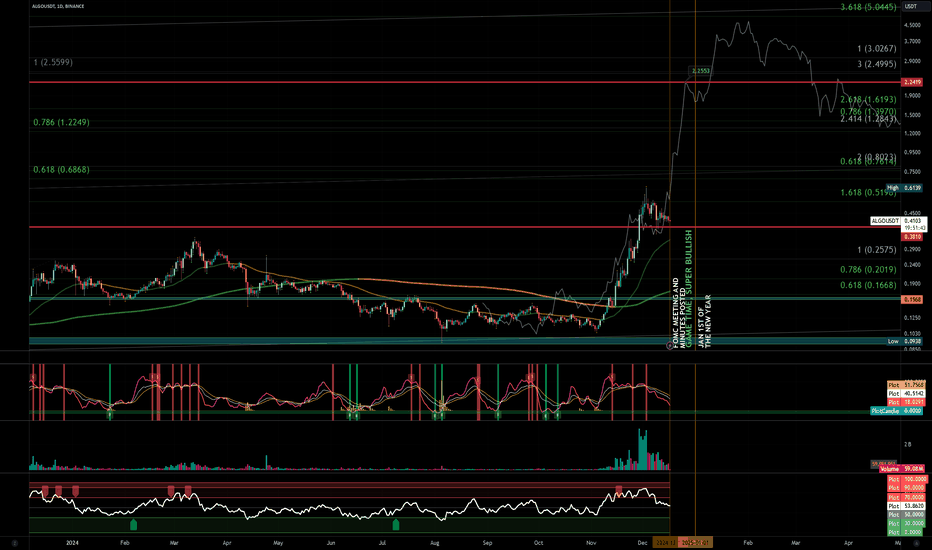Click the 0.618 (0.6868) Fibonacci label
The image size is (932, 550).
[x=61, y=169]
